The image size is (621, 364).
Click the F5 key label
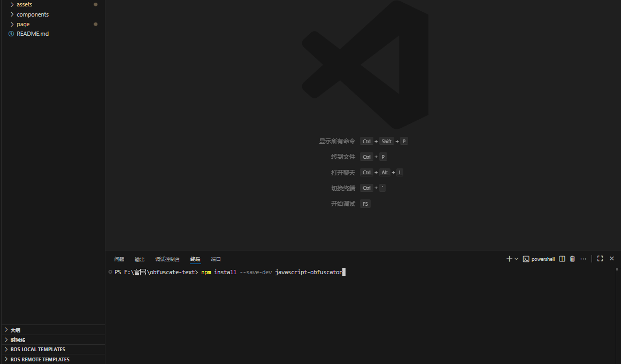[365, 204]
